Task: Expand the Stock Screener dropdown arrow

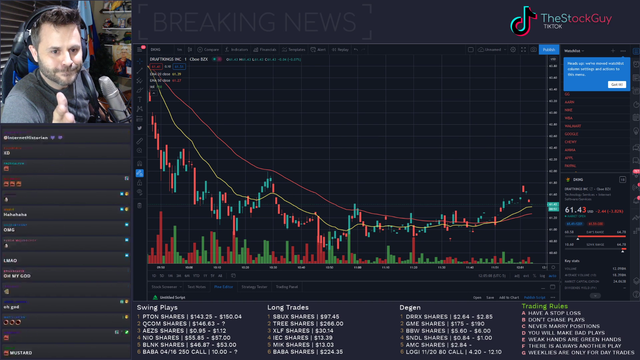Action: pos(180,287)
